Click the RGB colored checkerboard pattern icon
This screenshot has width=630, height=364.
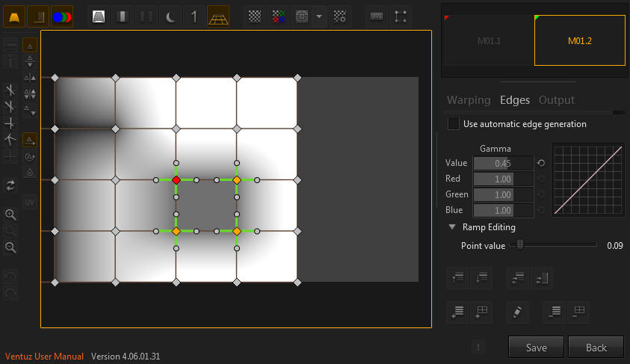279,16
